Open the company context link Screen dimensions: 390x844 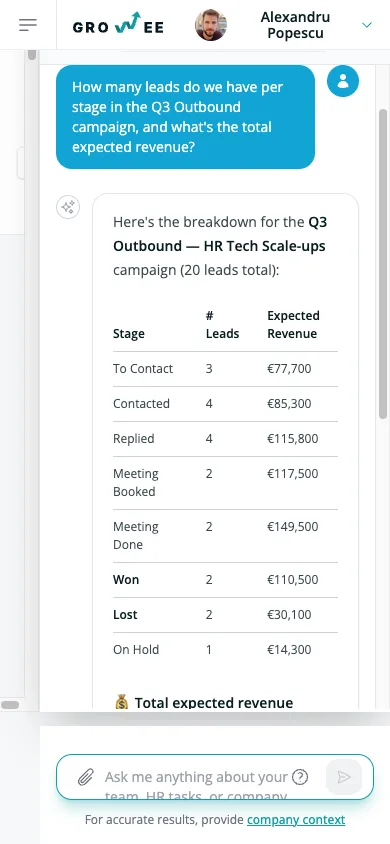[296, 820]
